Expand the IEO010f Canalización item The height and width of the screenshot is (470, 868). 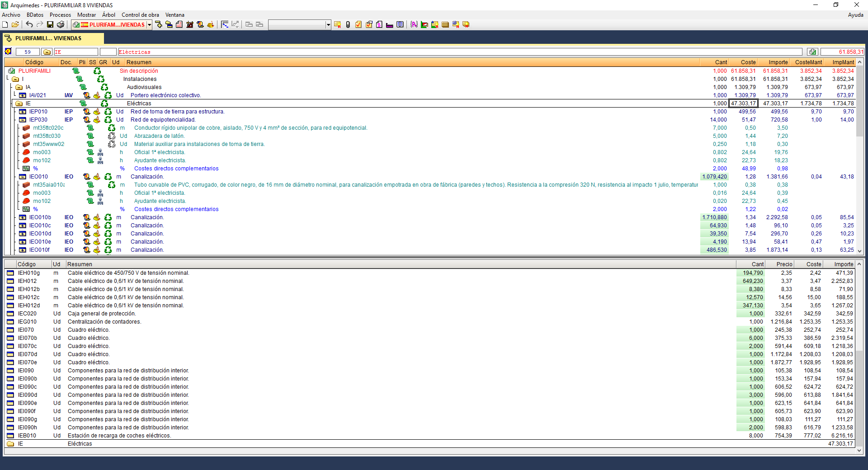click(23, 250)
